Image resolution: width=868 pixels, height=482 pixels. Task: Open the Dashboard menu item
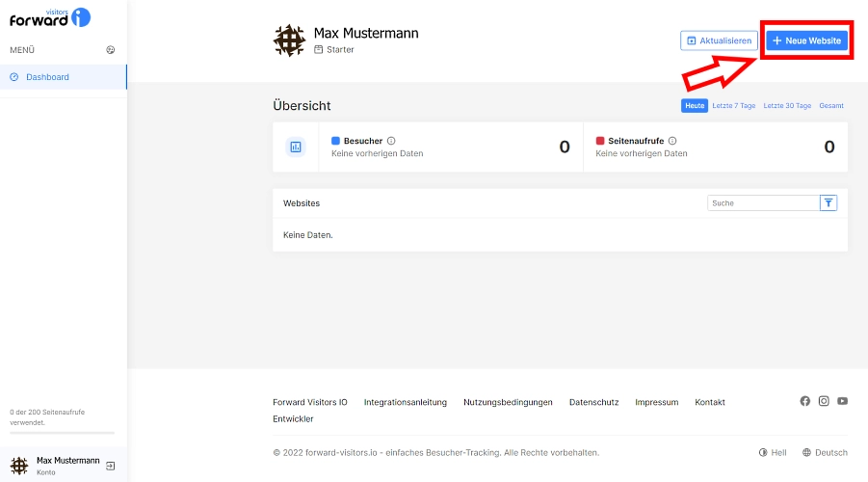(64, 77)
